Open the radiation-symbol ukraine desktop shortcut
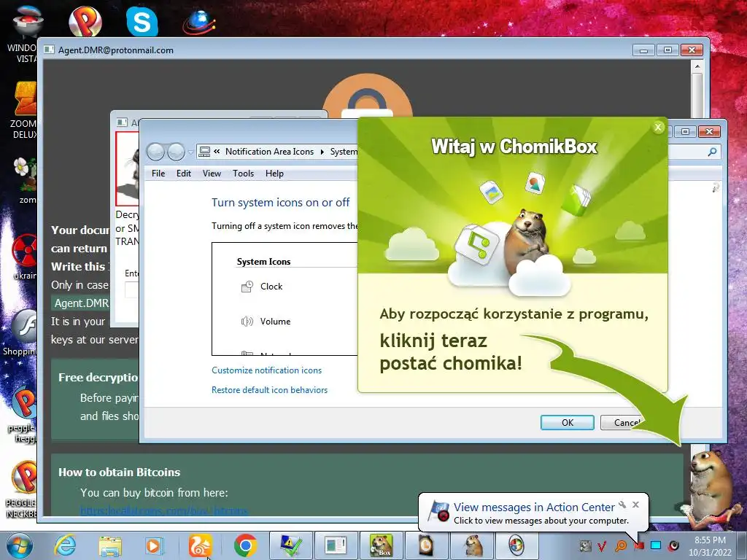Image resolution: width=747 pixels, height=560 pixels. pos(24,256)
